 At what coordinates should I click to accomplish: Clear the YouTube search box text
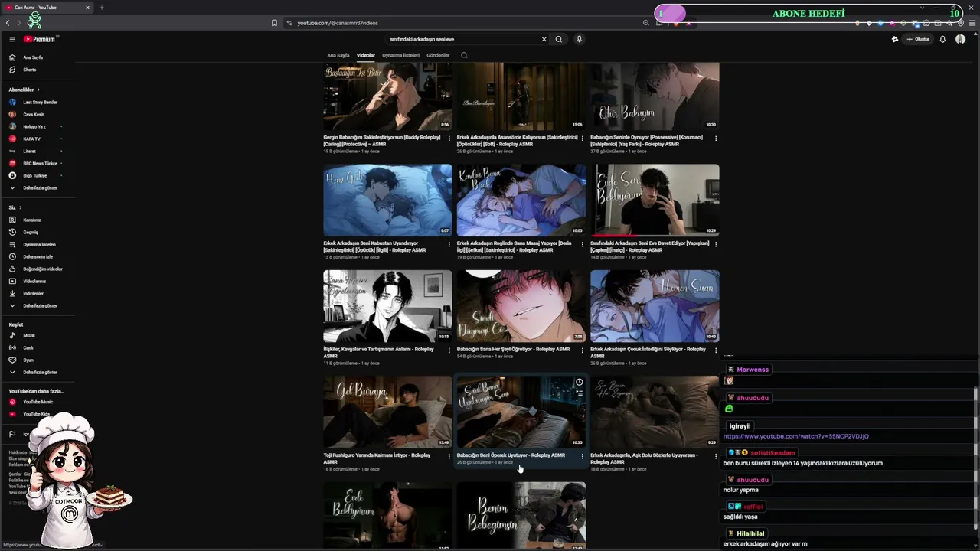[544, 39]
